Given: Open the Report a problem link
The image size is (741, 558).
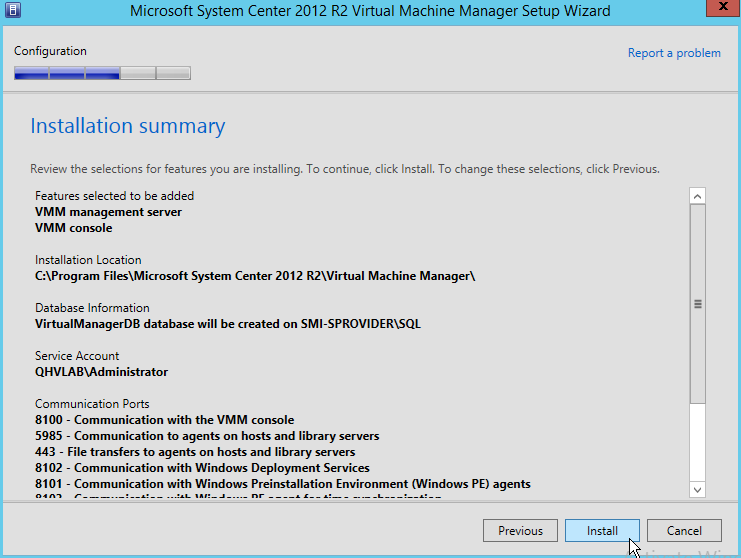Looking at the screenshot, I should [673, 53].
